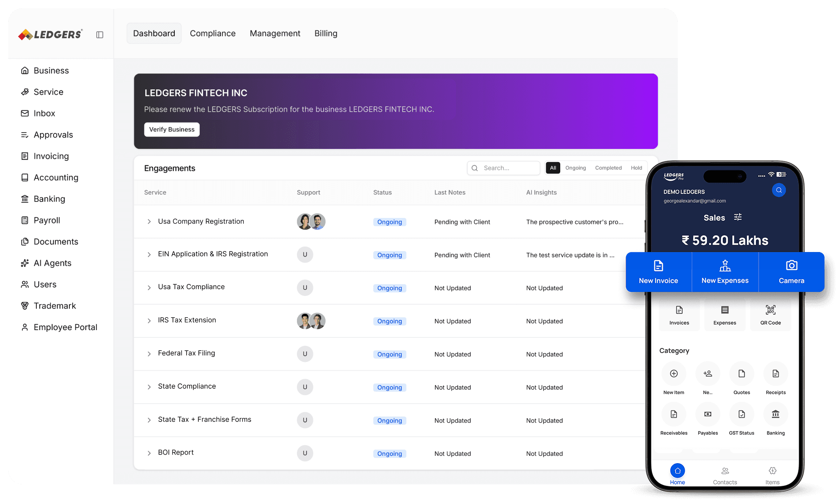Expand the IRS Tax Extension row
The height and width of the screenshot is (504, 839).
[x=149, y=321]
